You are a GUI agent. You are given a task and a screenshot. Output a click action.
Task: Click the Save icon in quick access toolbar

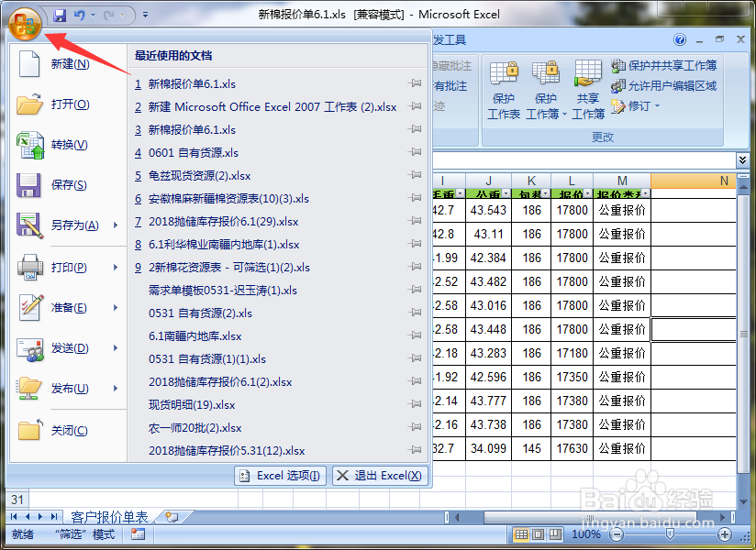(60, 16)
